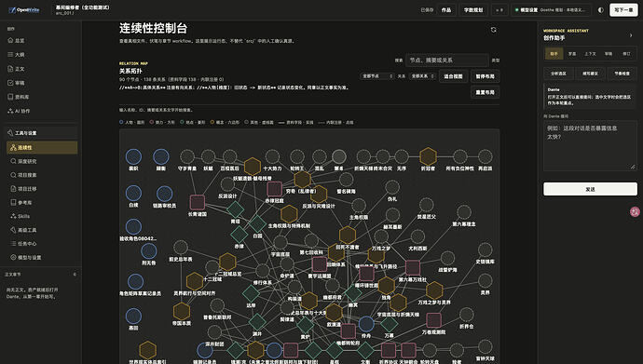This screenshot has width=643, height=364.
Task: Click the 节点、摘要或关系 search field
Action: coord(447,61)
